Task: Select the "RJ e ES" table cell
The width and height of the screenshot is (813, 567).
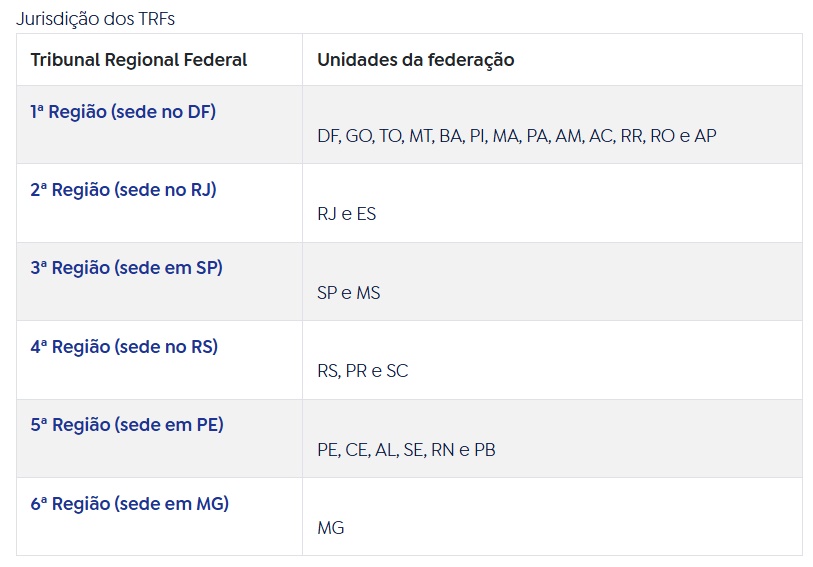Action: pos(346,214)
